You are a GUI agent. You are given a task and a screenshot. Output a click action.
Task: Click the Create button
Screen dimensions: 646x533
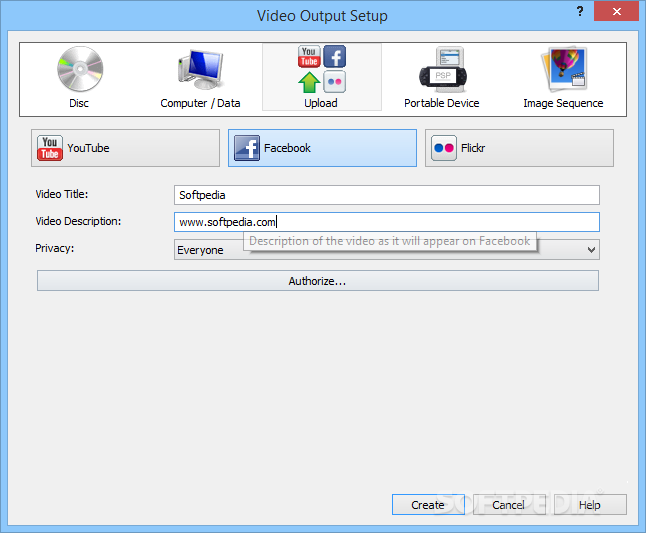[x=428, y=505]
